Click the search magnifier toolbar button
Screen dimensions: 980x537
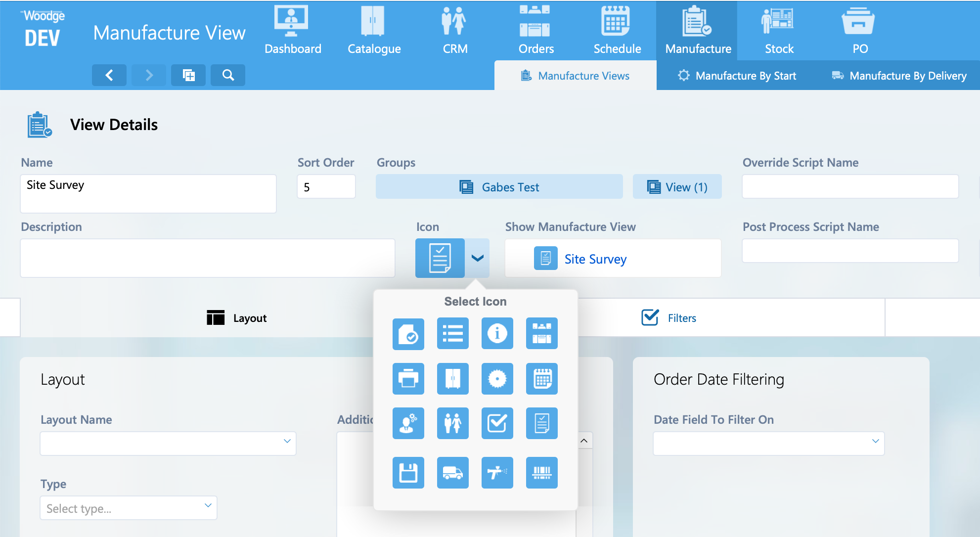tap(228, 75)
